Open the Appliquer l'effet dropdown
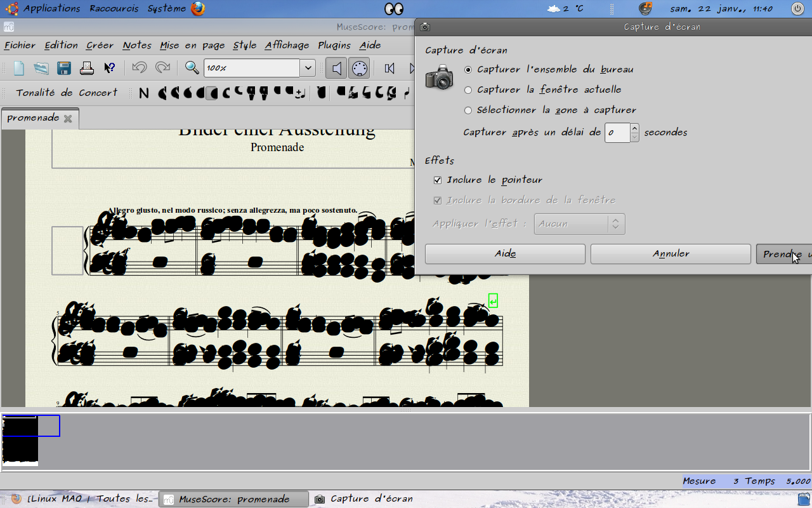This screenshot has height=508, width=812. pos(580,224)
